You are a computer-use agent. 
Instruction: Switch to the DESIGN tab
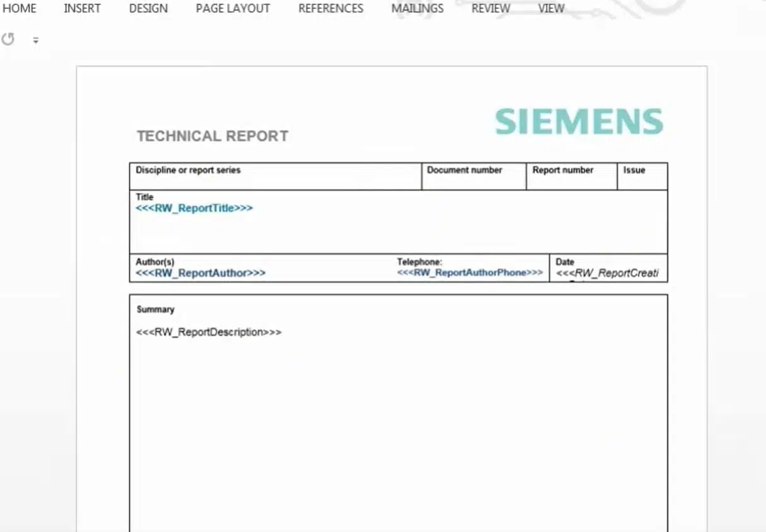148,8
